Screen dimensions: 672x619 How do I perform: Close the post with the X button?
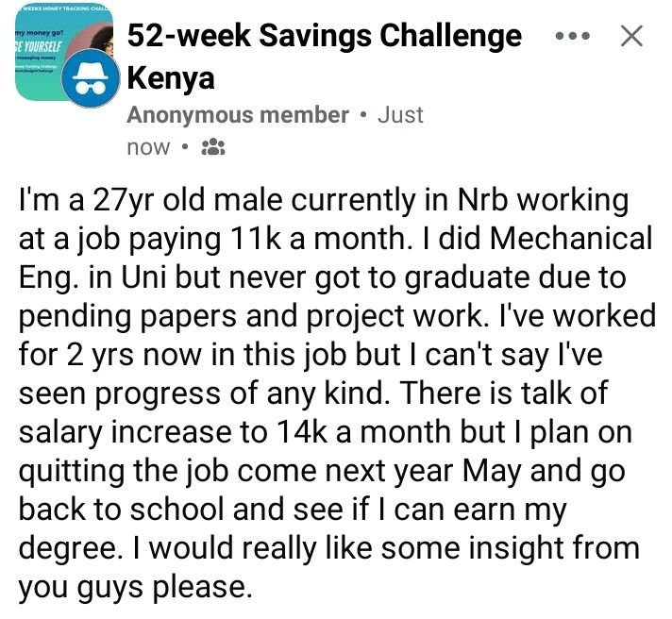click(x=630, y=37)
